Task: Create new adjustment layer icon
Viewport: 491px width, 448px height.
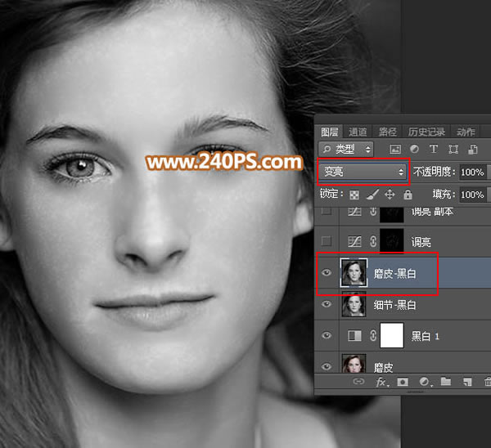Action: click(x=424, y=382)
